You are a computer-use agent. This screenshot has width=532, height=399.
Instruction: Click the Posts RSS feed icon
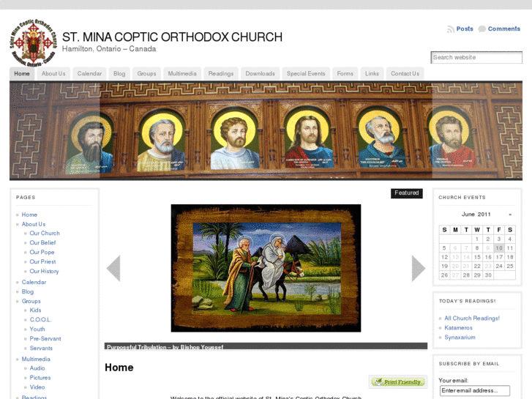(x=451, y=29)
